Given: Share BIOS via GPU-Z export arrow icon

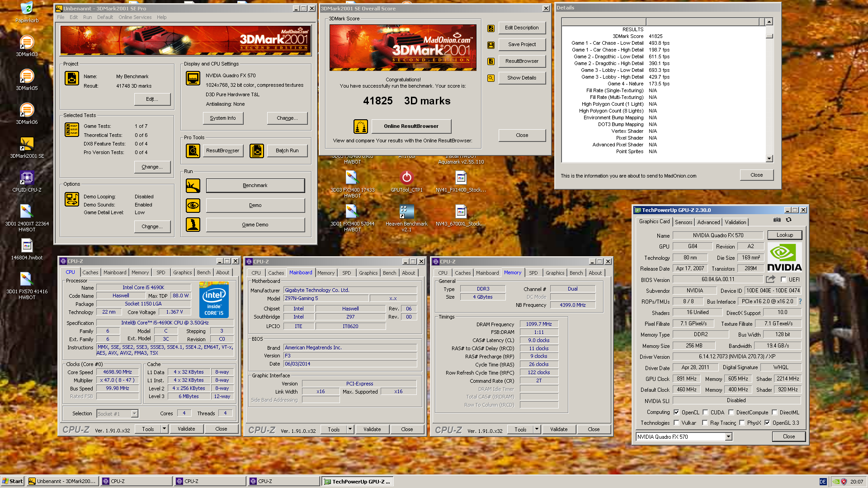Looking at the screenshot, I should pos(771,279).
